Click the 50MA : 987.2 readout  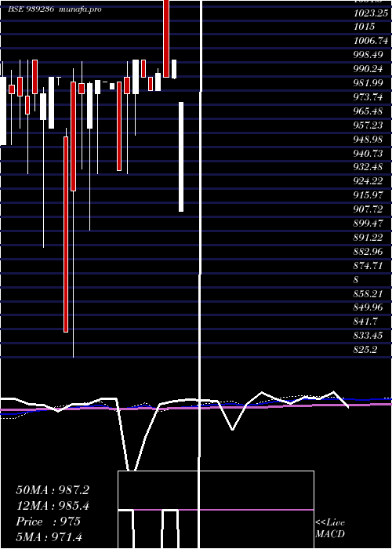point(53,490)
